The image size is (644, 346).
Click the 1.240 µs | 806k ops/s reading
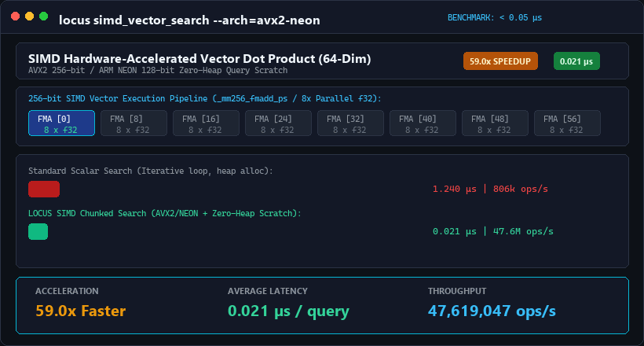[x=490, y=189]
